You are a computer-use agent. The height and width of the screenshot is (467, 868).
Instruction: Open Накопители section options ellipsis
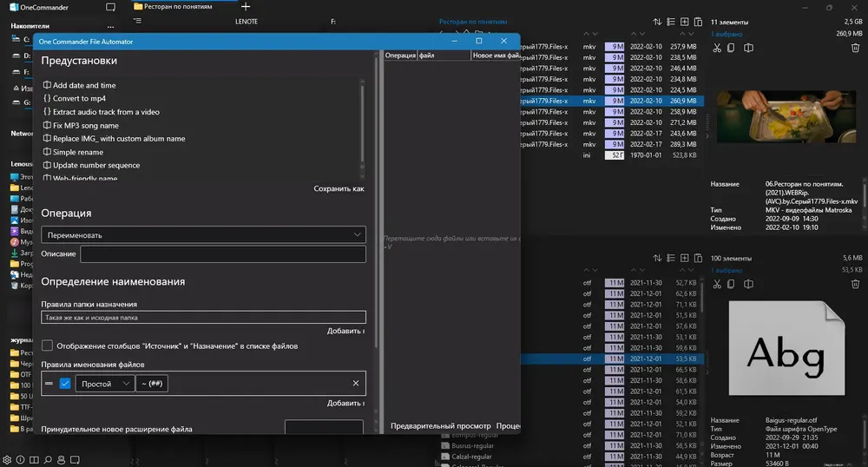click(x=111, y=26)
